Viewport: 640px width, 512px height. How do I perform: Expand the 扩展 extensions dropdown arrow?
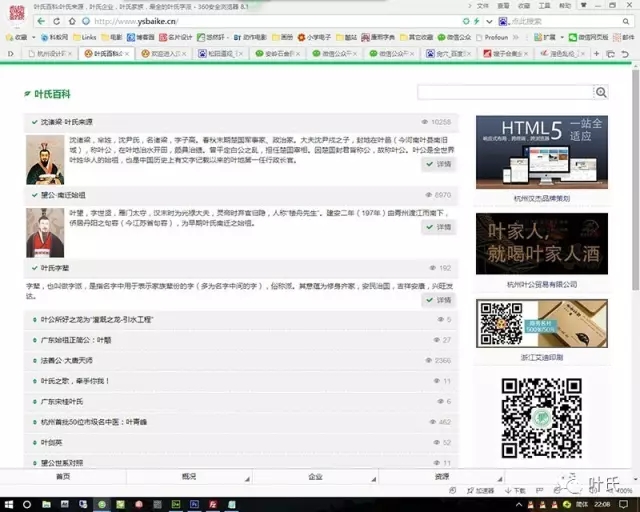pos(562,37)
